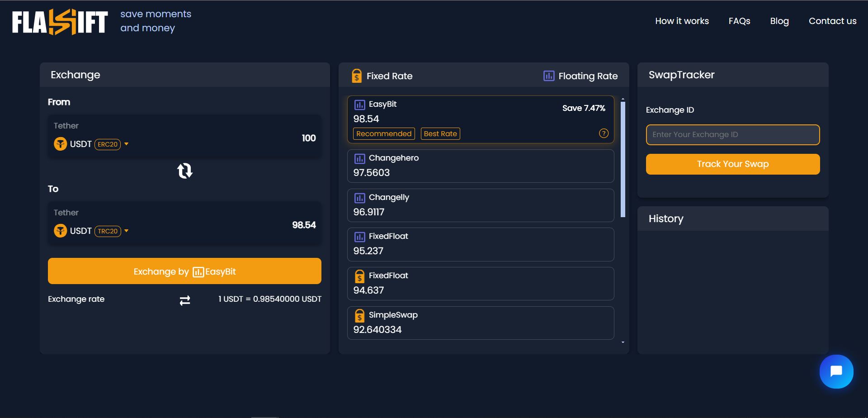The image size is (868, 418).
Task: Swap From and To currencies icon
Action: [184, 171]
